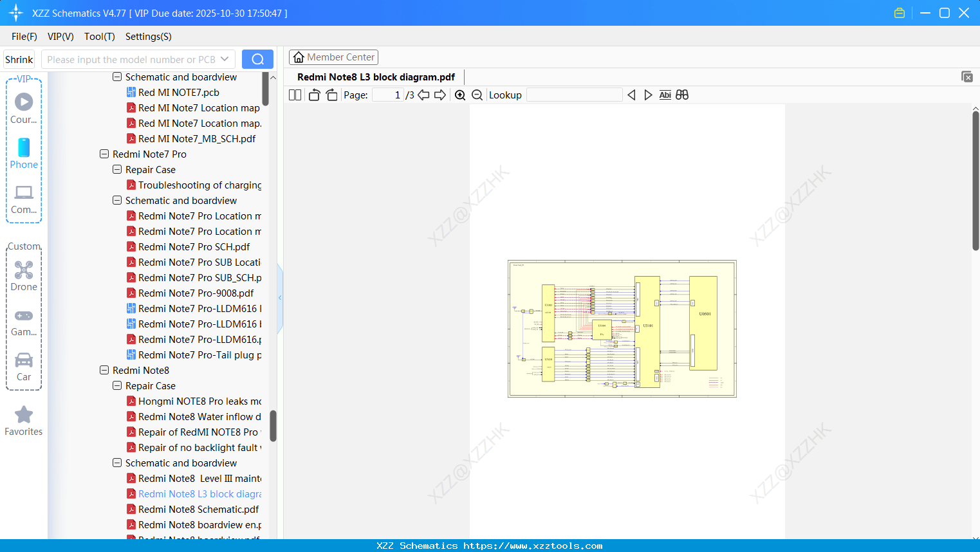Open the Courses play icon
Viewport: 980px width, 552px height.
tap(23, 102)
